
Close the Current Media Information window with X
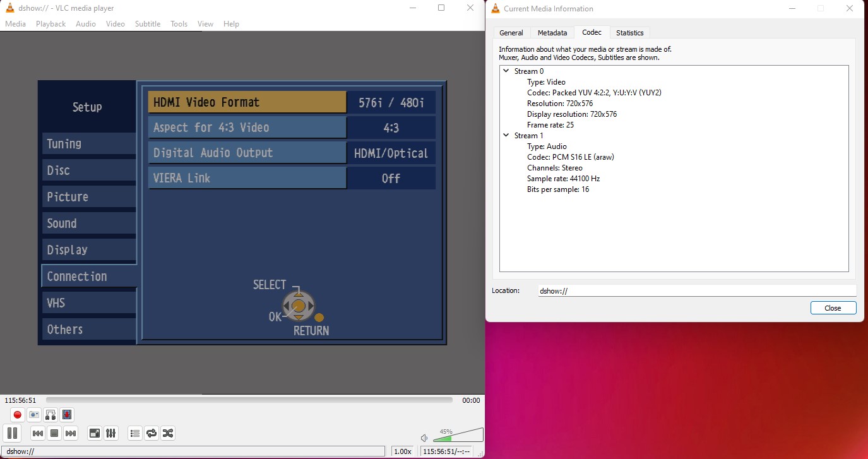tap(850, 8)
